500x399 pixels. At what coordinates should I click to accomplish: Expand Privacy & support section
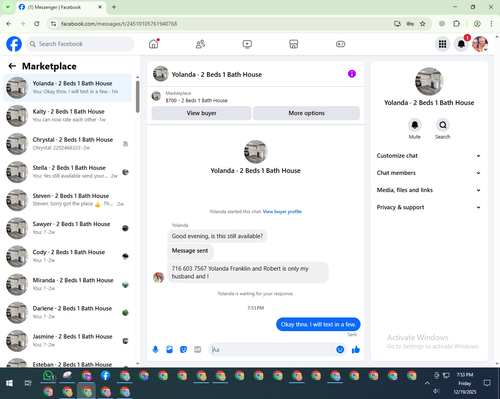point(429,207)
